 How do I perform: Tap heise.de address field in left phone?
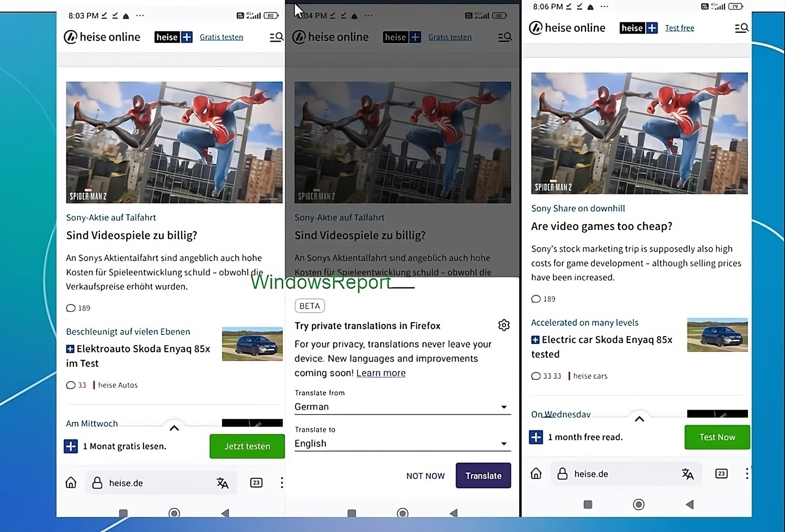tap(161, 483)
